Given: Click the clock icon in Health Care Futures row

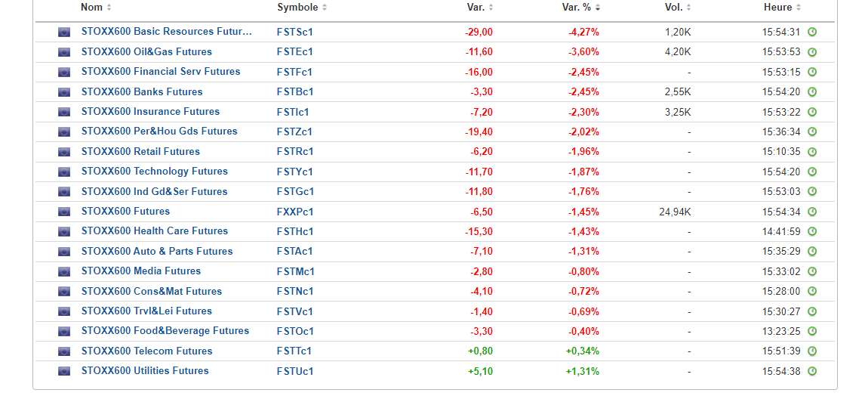Looking at the screenshot, I should pyautogui.click(x=812, y=231).
